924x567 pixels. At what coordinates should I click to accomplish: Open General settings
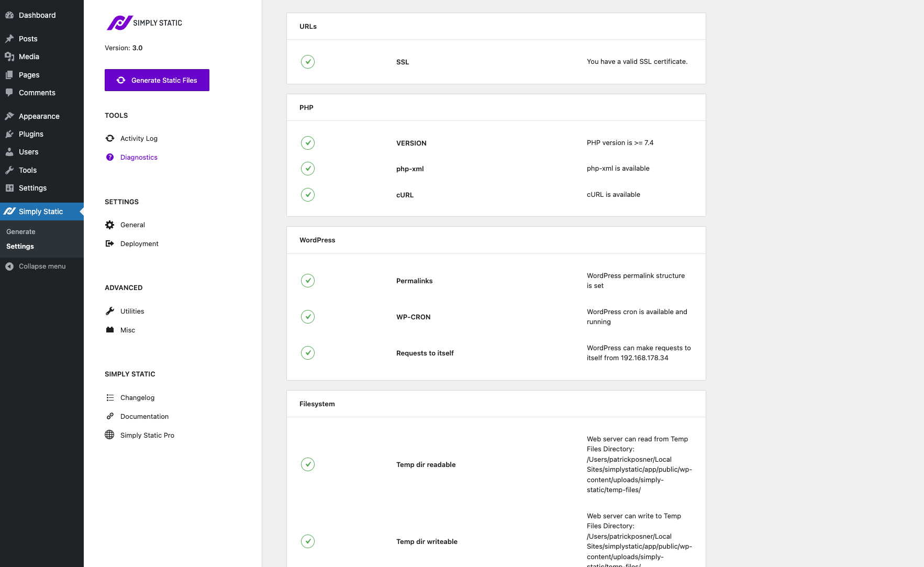click(132, 225)
